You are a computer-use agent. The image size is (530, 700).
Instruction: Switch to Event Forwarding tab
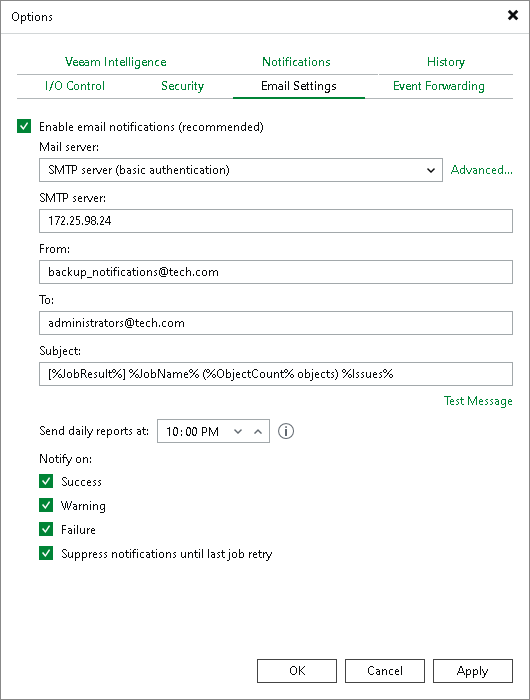pyautogui.click(x=438, y=86)
